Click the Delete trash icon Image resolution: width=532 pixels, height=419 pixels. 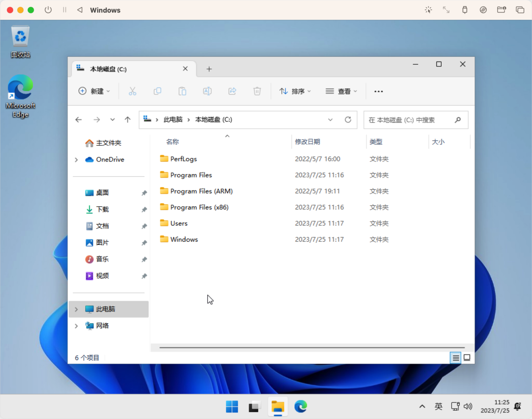point(257,91)
